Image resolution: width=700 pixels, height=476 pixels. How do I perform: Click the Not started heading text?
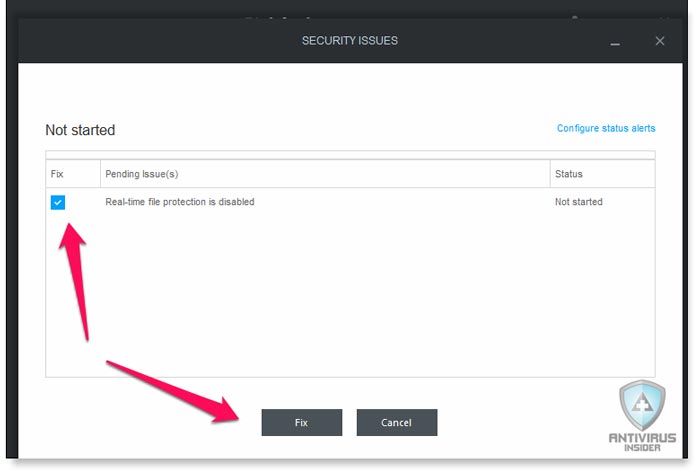tap(80, 130)
